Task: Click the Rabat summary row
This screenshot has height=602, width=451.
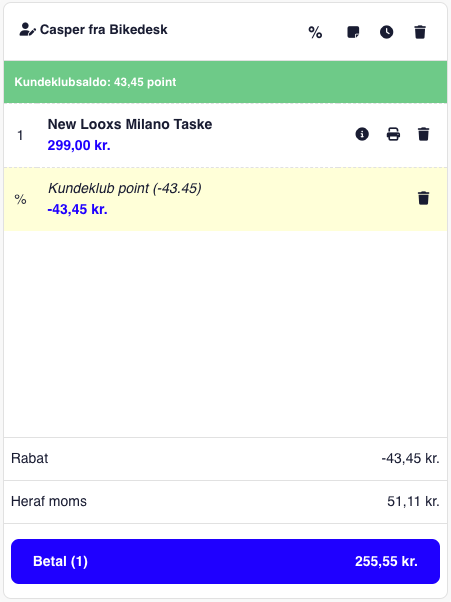Action: (x=225, y=458)
